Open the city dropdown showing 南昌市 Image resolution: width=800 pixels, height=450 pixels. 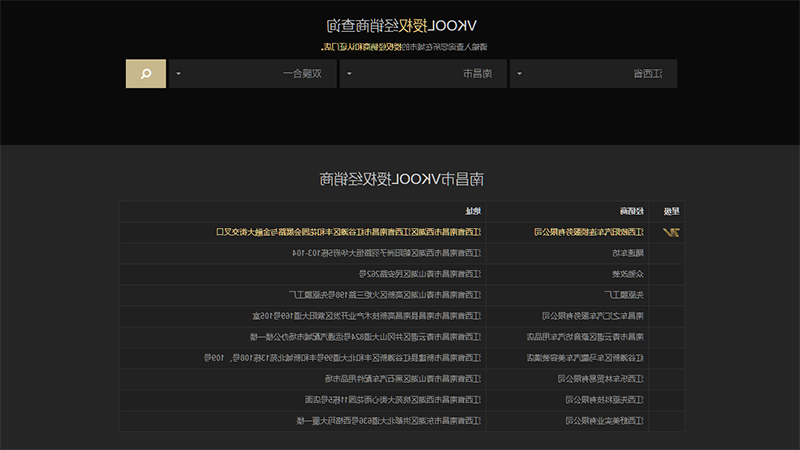click(423, 73)
